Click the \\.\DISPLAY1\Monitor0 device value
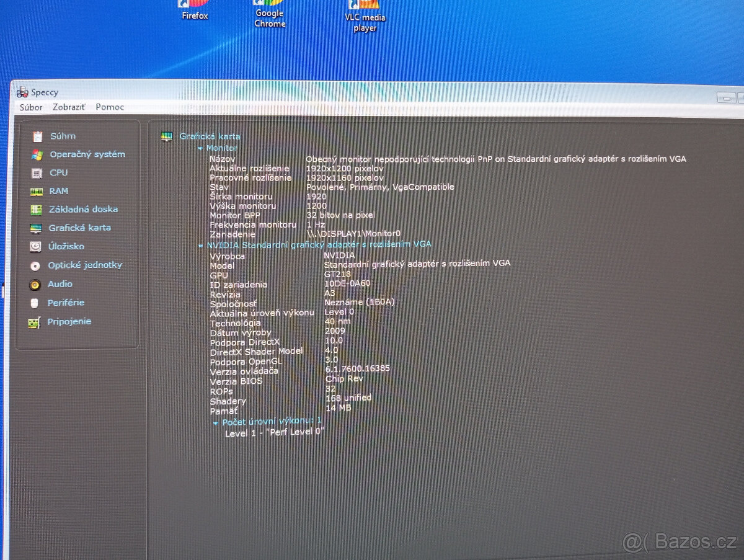The width and height of the screenshot is (744, 560). click(x=353, y=234)
